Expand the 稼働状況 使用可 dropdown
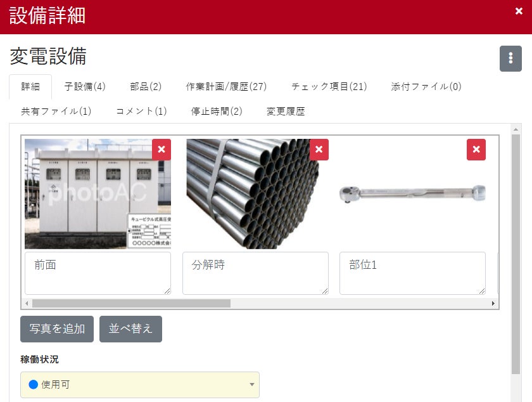Viewport: 532px width, 402px height. 140,385
